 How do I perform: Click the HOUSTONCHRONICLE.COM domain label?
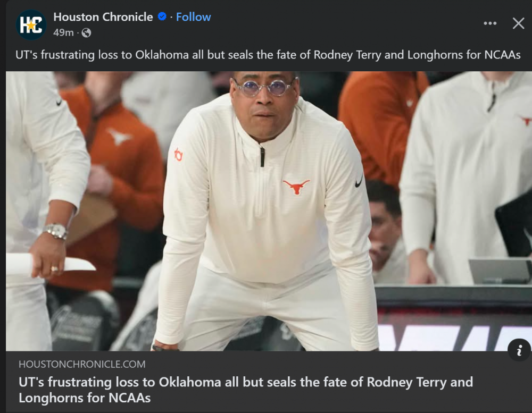click(82, 365)
